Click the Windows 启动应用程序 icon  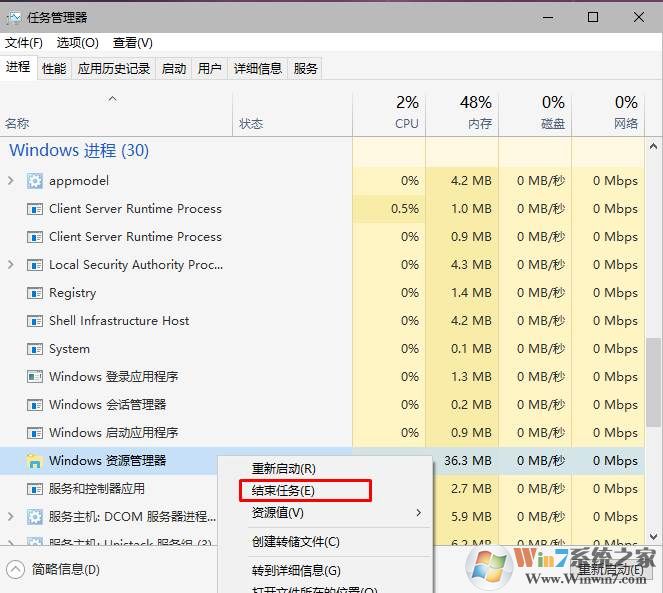pos(35,433)
